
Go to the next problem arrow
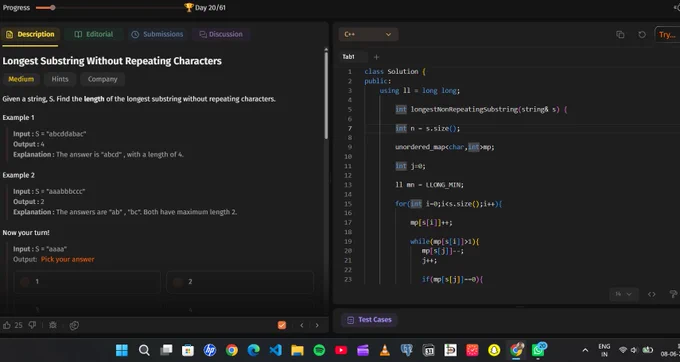coord(317,325)
